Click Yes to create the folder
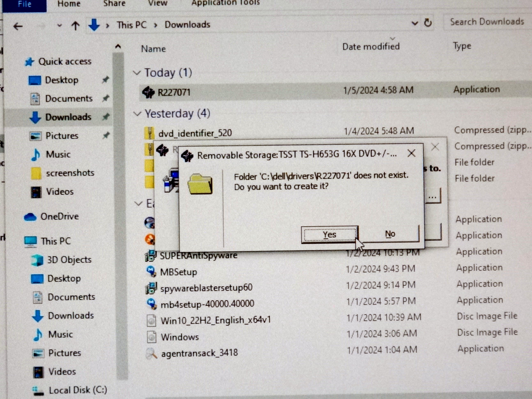 click(x=330, y=234)
